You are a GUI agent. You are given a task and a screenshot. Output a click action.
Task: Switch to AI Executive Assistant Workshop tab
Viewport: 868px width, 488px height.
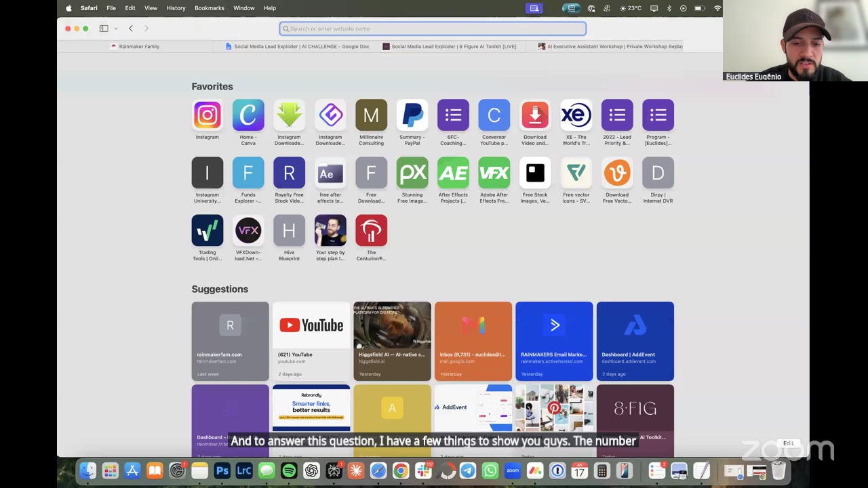610,46
